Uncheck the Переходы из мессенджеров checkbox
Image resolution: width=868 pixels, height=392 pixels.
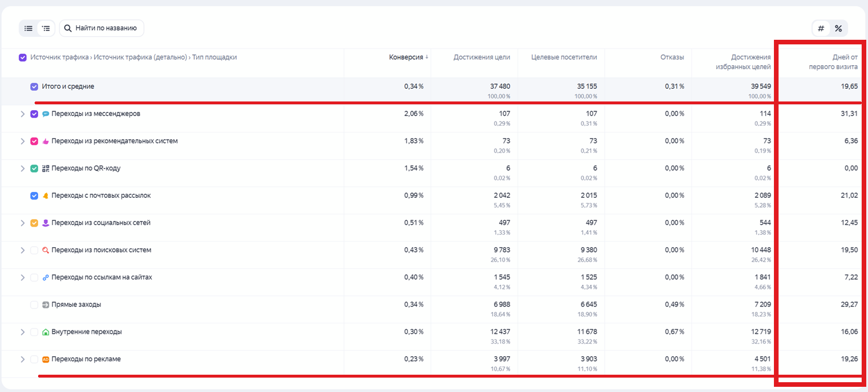[x=34, y=114]
